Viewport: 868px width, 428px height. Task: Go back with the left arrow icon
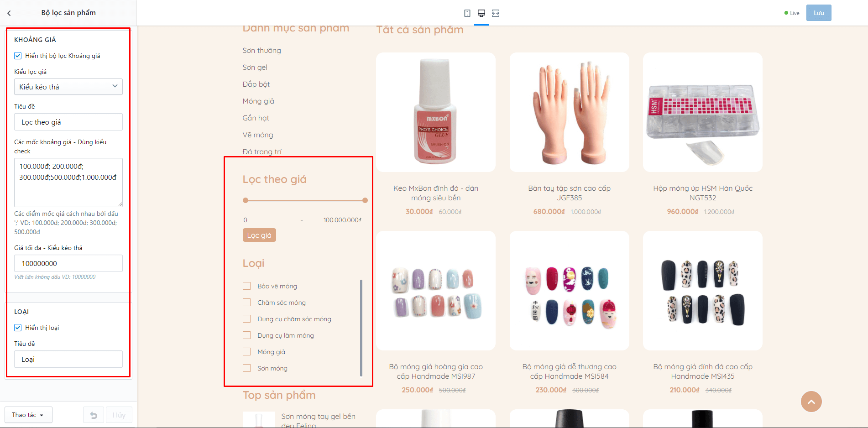(9, 13)
